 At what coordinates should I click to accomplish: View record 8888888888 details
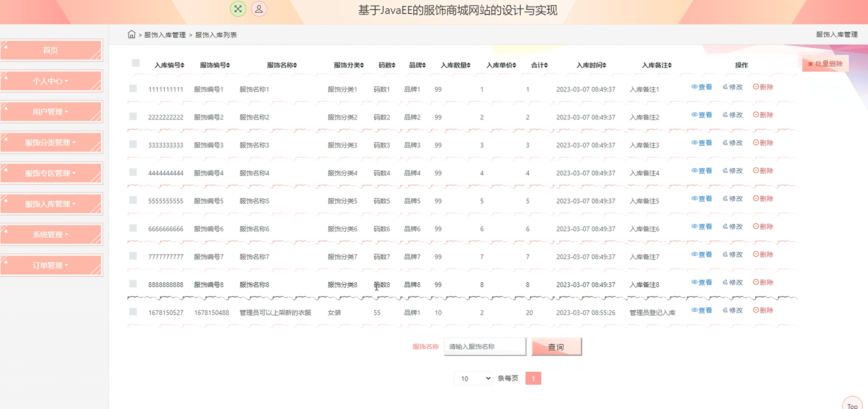coord(702,282)
